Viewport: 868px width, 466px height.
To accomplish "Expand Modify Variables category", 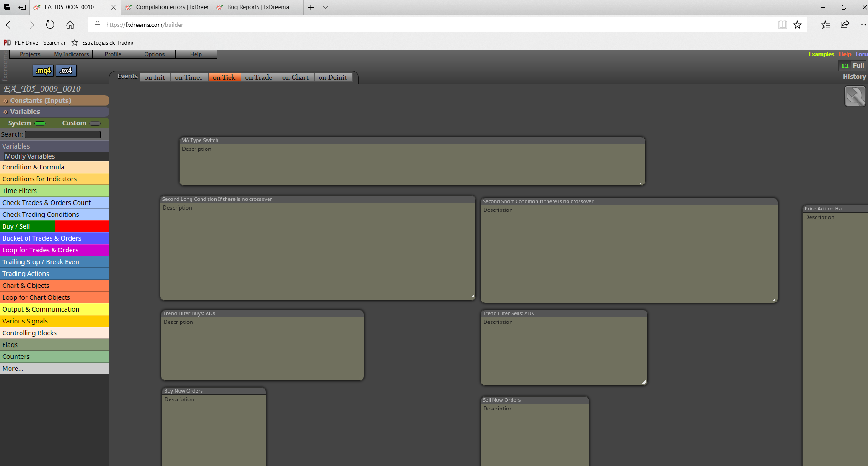I will coord(55,156).
